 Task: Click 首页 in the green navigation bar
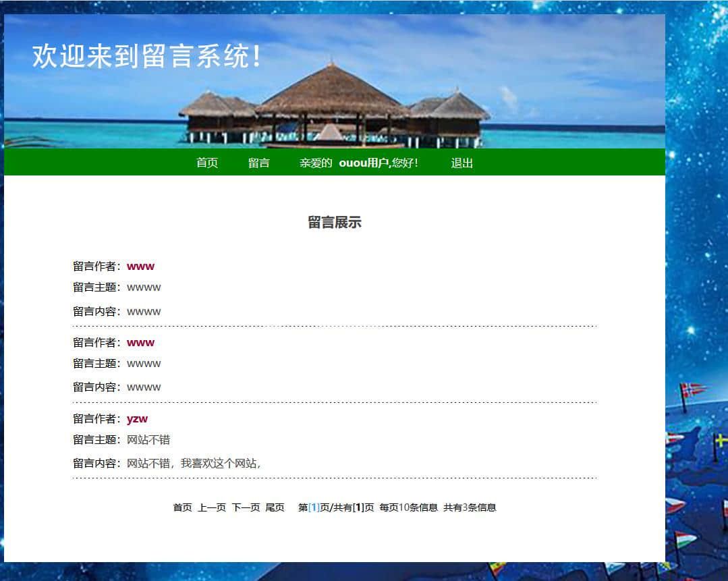[x=206, y=163]
